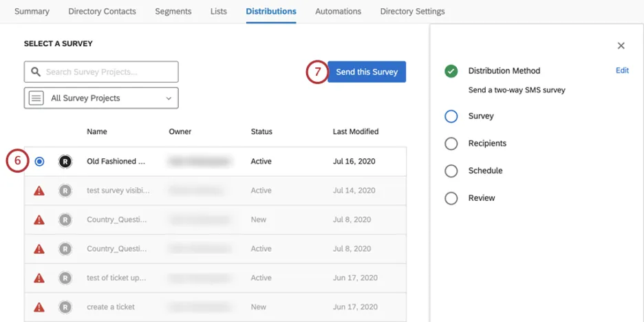Open the Automations tab
This screenshot has width=644, height=322.
[338, 12]
